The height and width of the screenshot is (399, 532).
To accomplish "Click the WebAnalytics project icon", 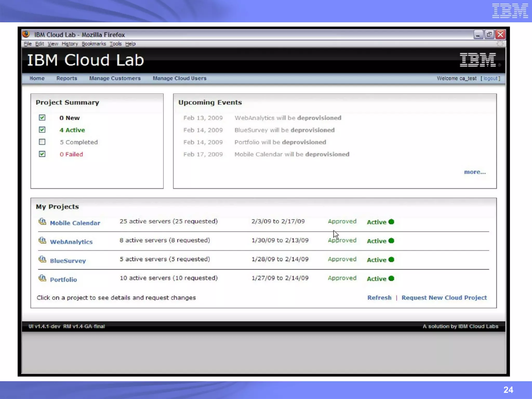I will coord(42,241).
